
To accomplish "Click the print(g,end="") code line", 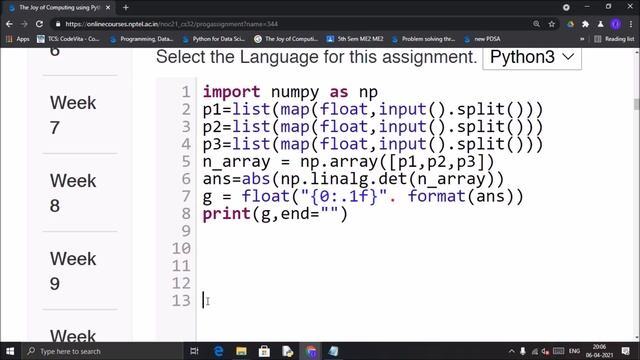I will pos(275,214).
